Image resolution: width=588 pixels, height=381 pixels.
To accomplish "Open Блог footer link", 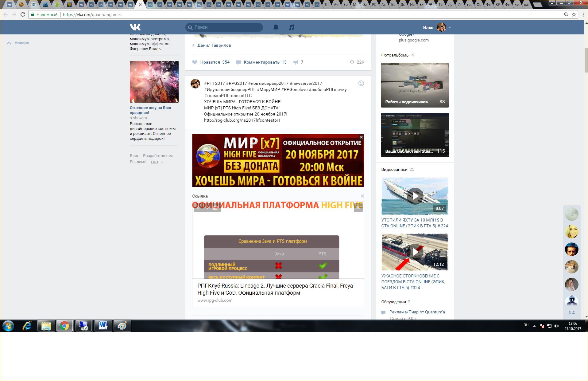I will pyautogui.click(x=134, y=156).
